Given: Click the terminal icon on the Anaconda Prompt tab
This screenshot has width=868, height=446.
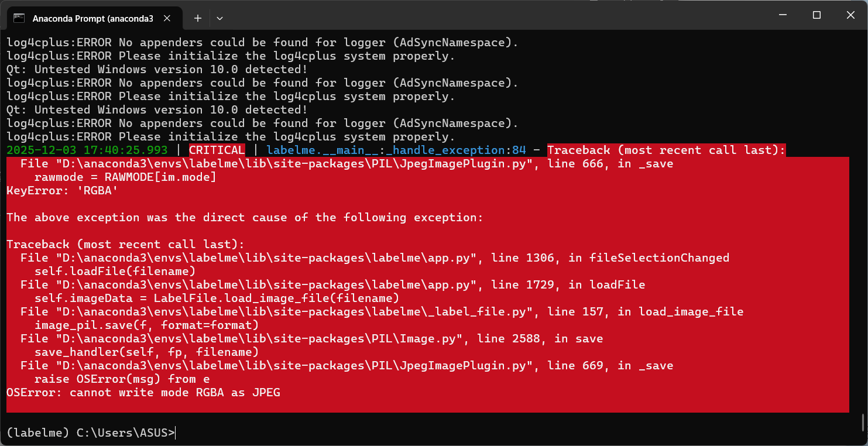Looking at the screenshot, I should tap(19, 18).
